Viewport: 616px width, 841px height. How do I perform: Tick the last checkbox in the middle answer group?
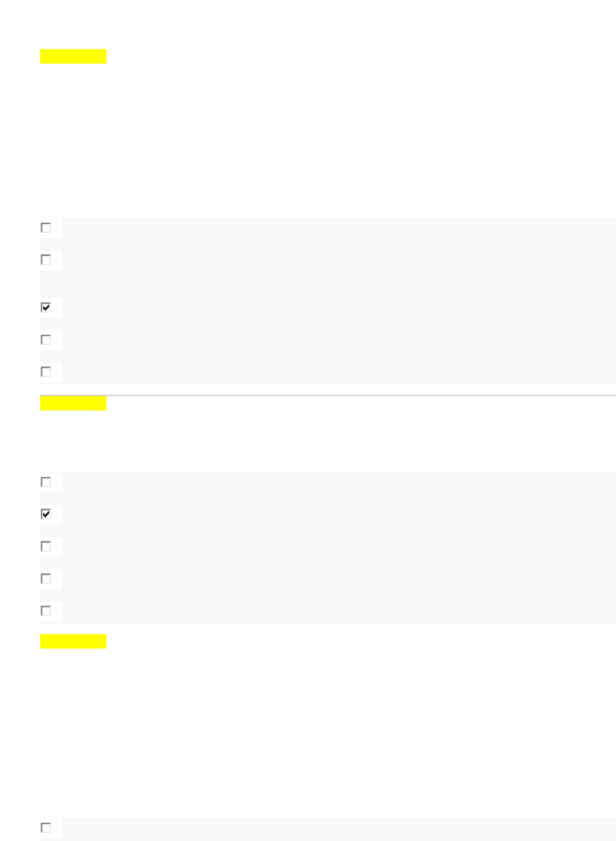pyautogui.click(x=46, y=611)
